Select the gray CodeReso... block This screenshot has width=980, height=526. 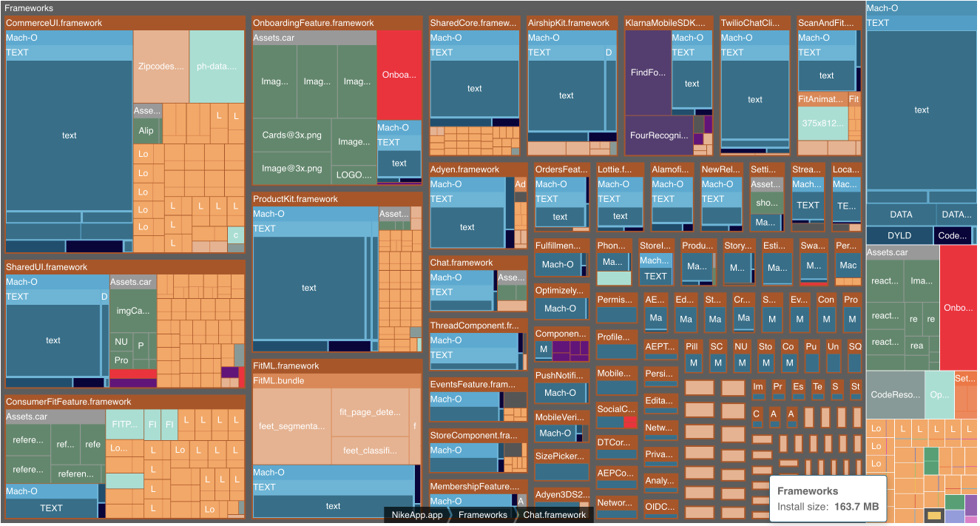[895, 395]
